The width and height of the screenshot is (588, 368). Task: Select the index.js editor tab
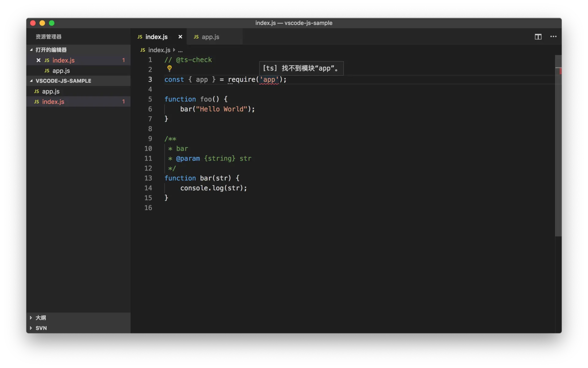point(156,37)
